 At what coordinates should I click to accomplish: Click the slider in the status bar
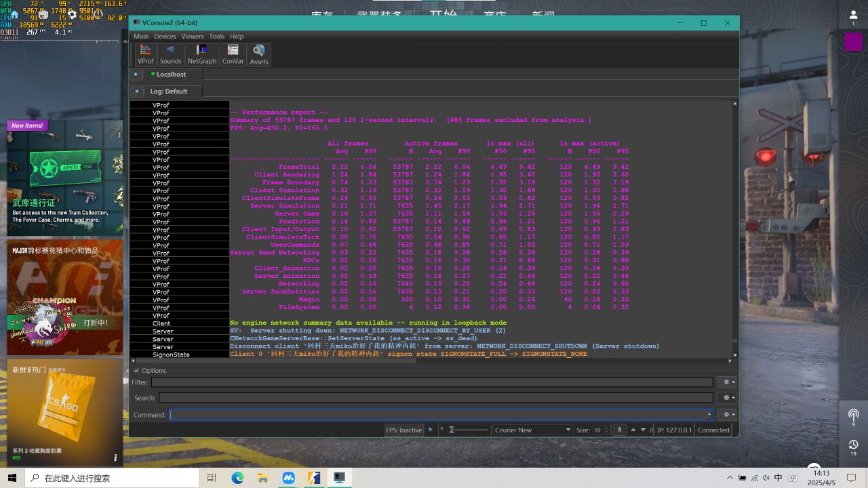pyautogui.click(x=468, y=430)
